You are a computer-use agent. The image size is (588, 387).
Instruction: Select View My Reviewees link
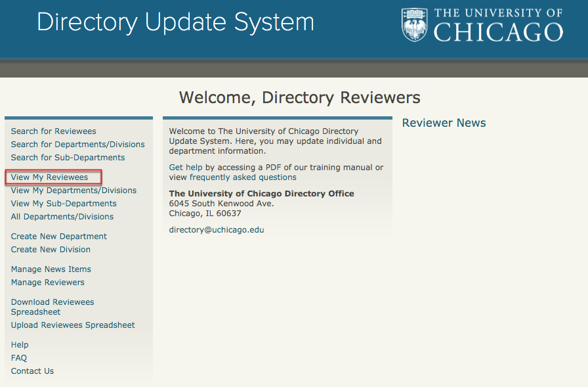click(49, 177)
